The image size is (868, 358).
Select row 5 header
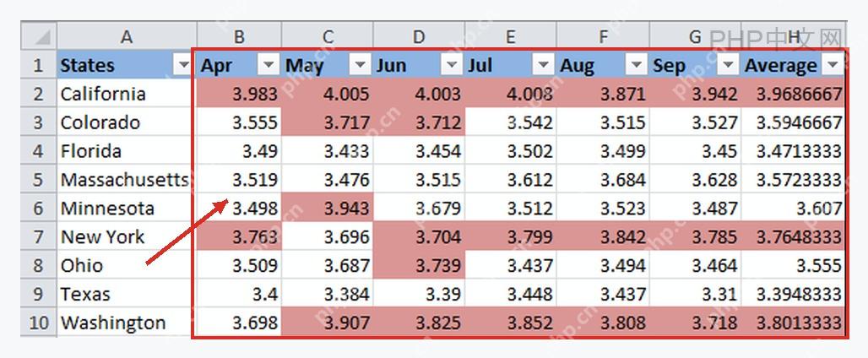[x=39, y=179]
